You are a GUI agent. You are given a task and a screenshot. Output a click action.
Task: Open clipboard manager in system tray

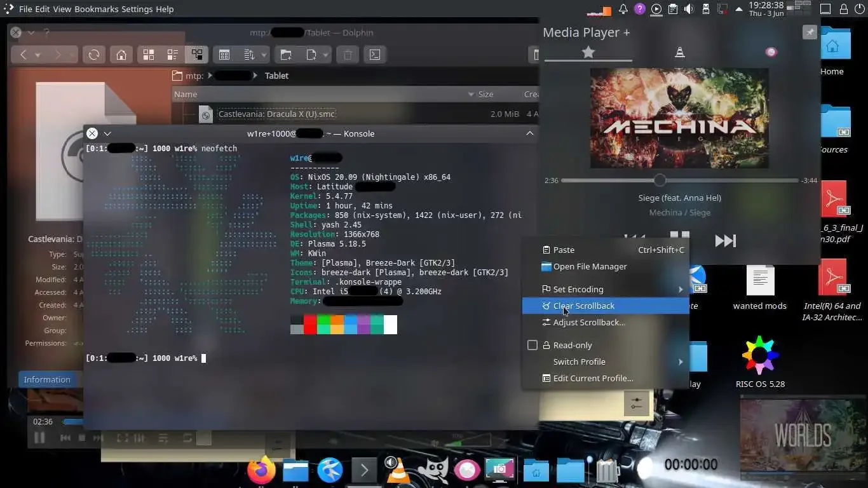(673, 9)
